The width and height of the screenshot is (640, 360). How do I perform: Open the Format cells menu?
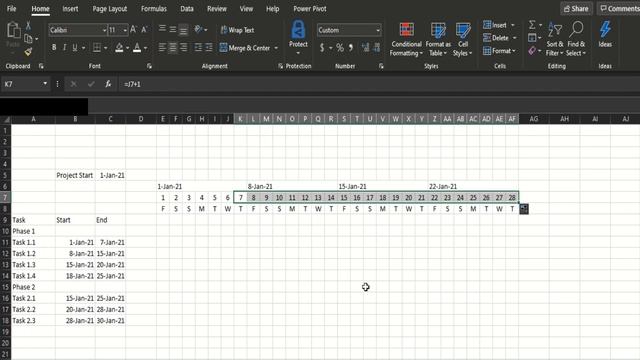[499, 51]
